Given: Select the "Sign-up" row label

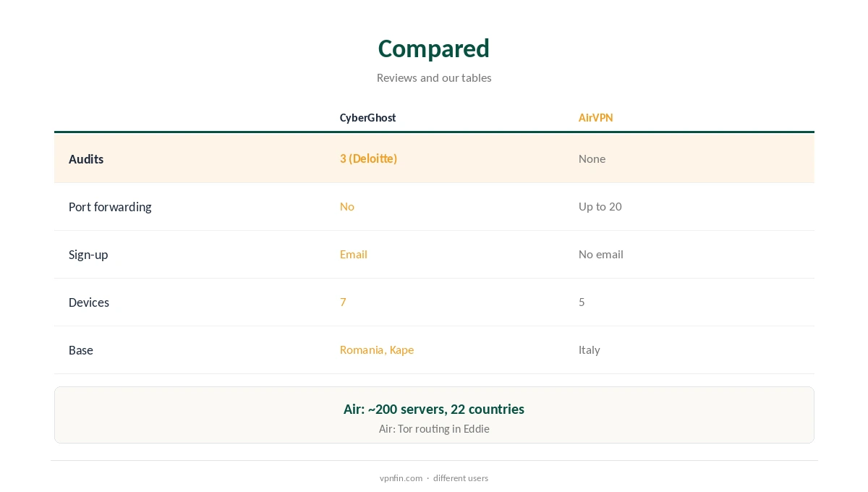Looking at the screenshot, I should coord(88,255).
